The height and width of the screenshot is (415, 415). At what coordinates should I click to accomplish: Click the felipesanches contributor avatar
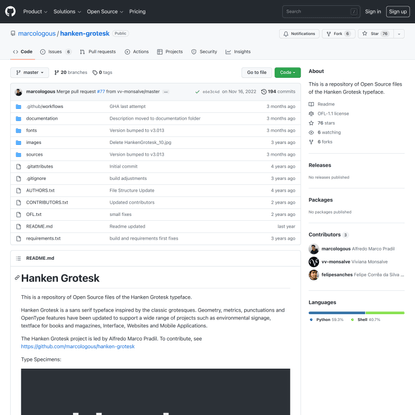pyautogui.click(x=314, y=275)
